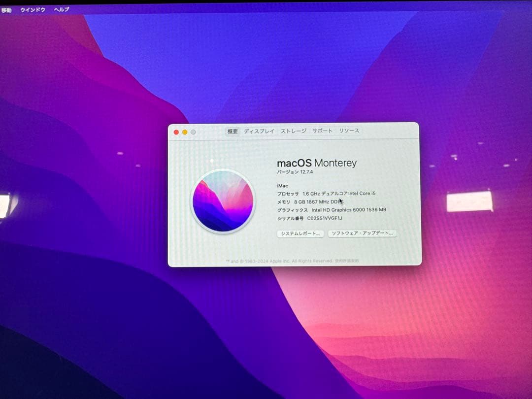This screenshot has height=399, width=532.
Task: Open the リソース tab
Action: click(x=349, y=131)
